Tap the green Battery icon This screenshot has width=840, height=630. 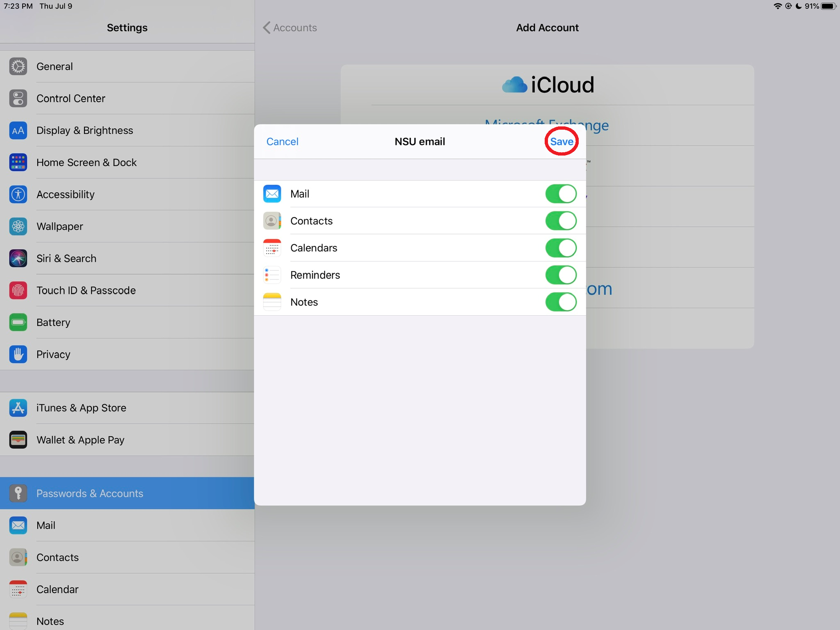18,323
